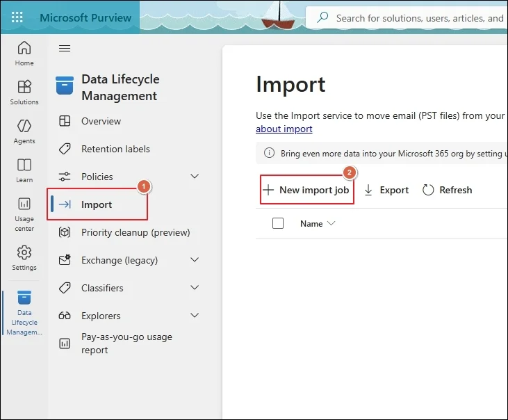Click the Import arrow icon
Image resolution: width=508 pixels, height=420 pixels.
coord(65,204)
